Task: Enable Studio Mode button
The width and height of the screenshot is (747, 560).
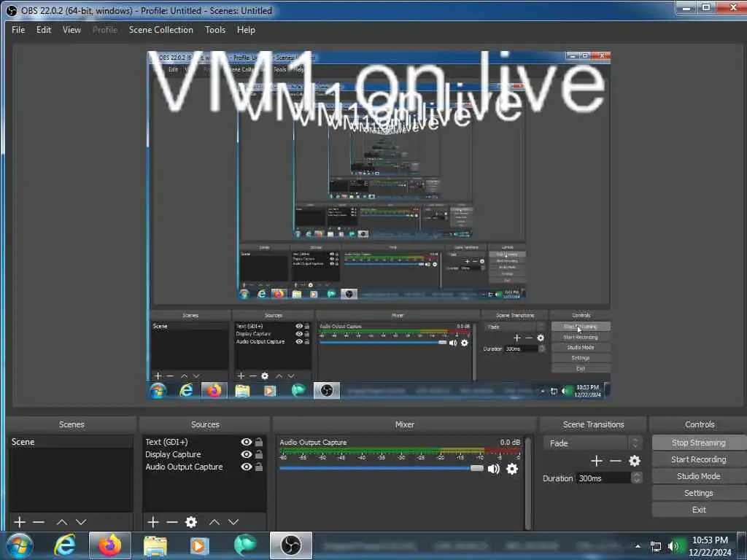Action: pos(698,475)
